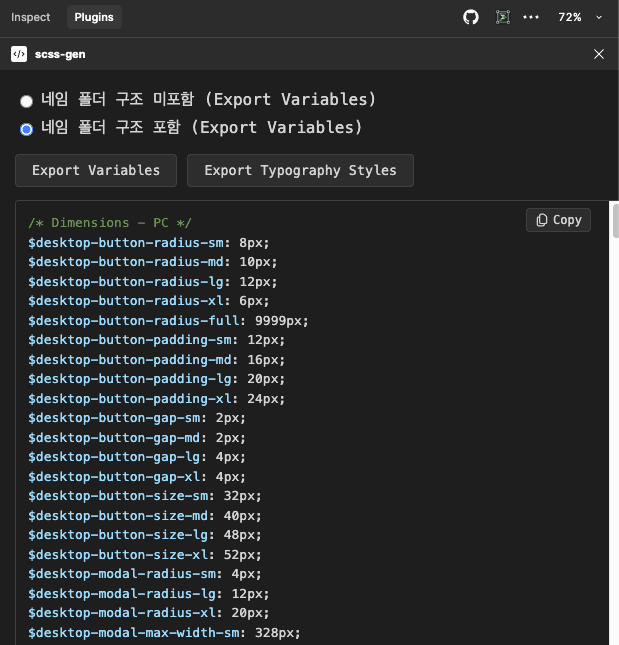Click Export Typography Styles button
The height and width of the screenshot is (645, 619).
point(300,170)
